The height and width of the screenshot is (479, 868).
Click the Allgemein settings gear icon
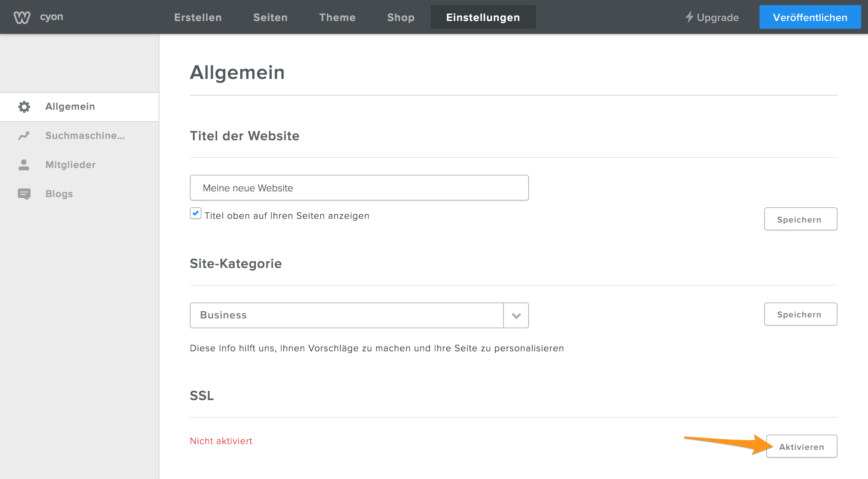pyautogui.click(x=24, y=107)
